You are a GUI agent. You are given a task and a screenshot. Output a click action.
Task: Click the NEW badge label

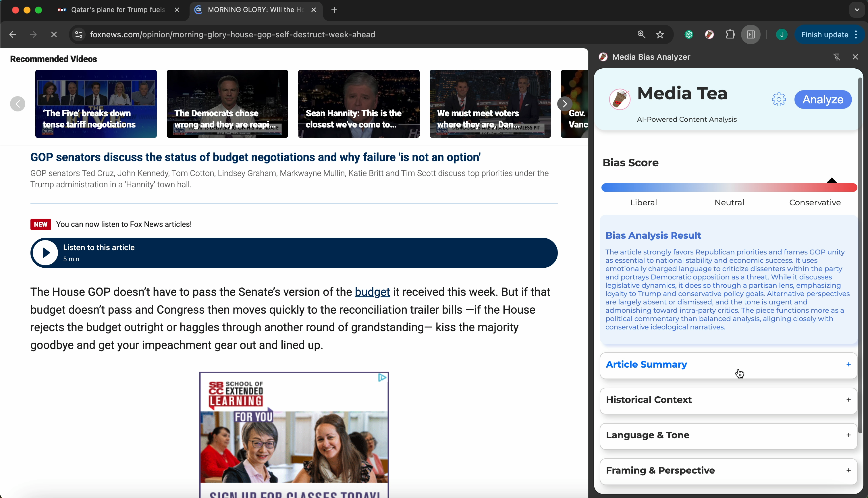41,224
